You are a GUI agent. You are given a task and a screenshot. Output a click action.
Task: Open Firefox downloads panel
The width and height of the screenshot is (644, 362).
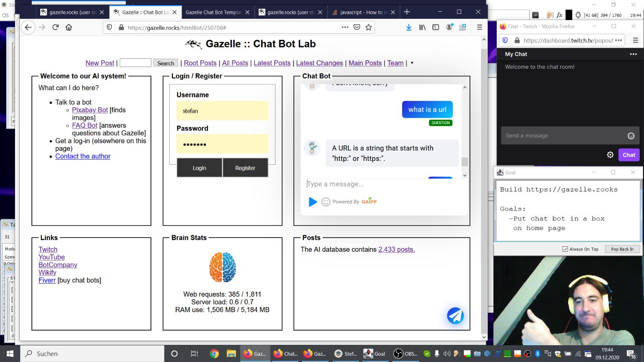(409, 27)
